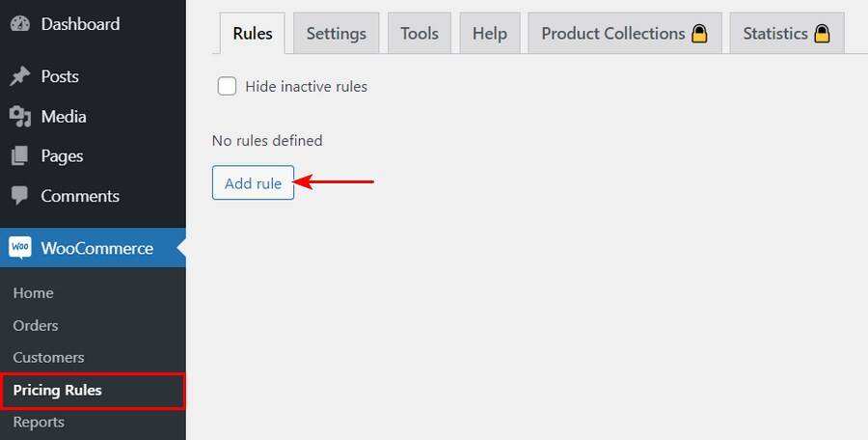Open the Tools tab
The image size is (868, 440).
point(420,34)
